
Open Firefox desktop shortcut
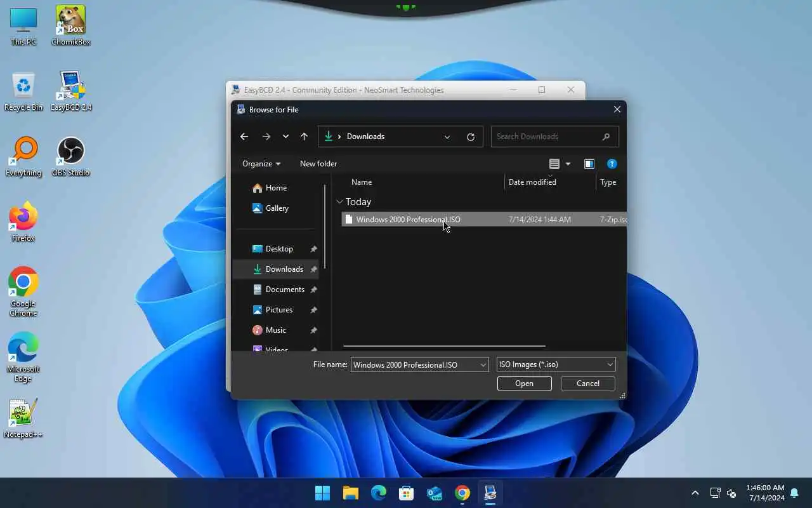23,222
